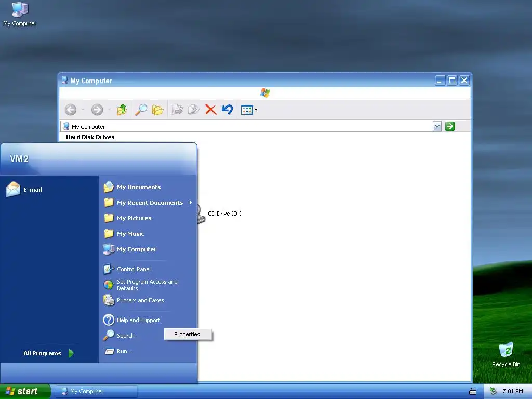Select the CD Drive (D:) item
Image resolution: width=532 pixels, height=399 pixels.
(x=220, y=214)
